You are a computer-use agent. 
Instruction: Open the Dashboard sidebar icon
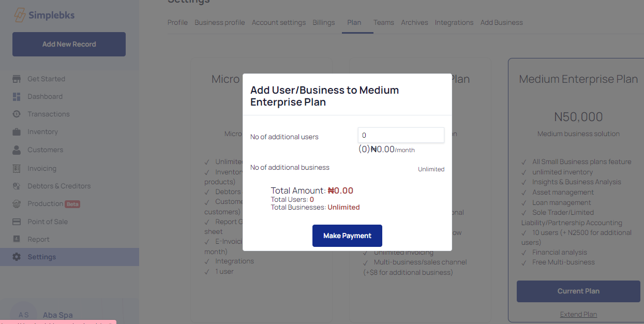point(17,97)
